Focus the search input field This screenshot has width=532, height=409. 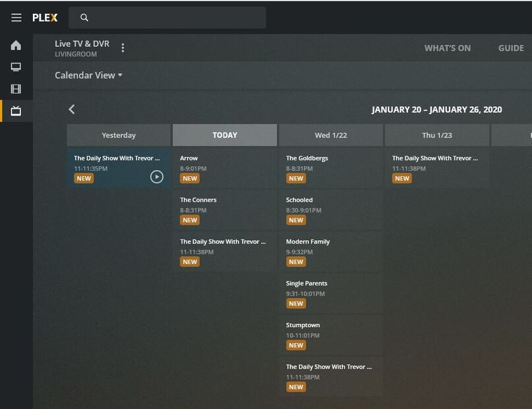pos(167,18)
